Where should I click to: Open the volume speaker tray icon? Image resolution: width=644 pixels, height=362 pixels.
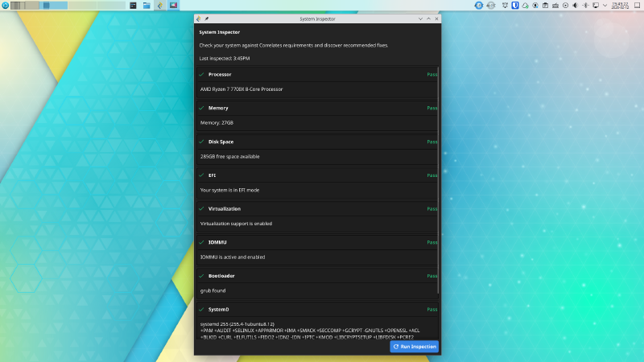pyautogui.click(x=574, y=6)
